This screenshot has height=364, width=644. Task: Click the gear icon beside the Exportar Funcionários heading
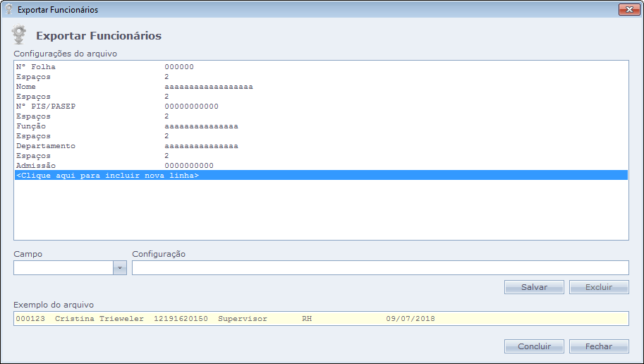click(20, 35)
